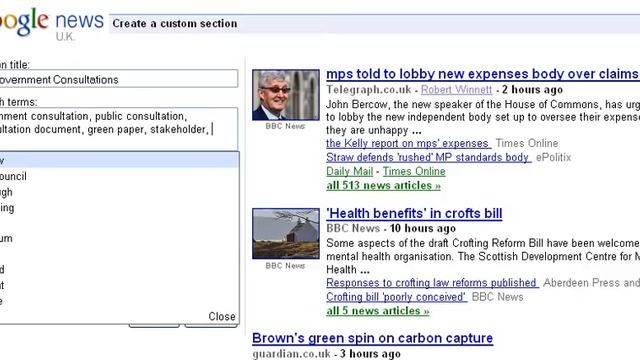Select the highlighted first suggestion row

[119, 160]
